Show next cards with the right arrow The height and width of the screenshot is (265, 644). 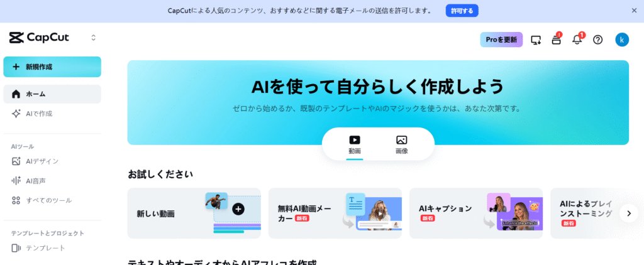pos(629,214)
